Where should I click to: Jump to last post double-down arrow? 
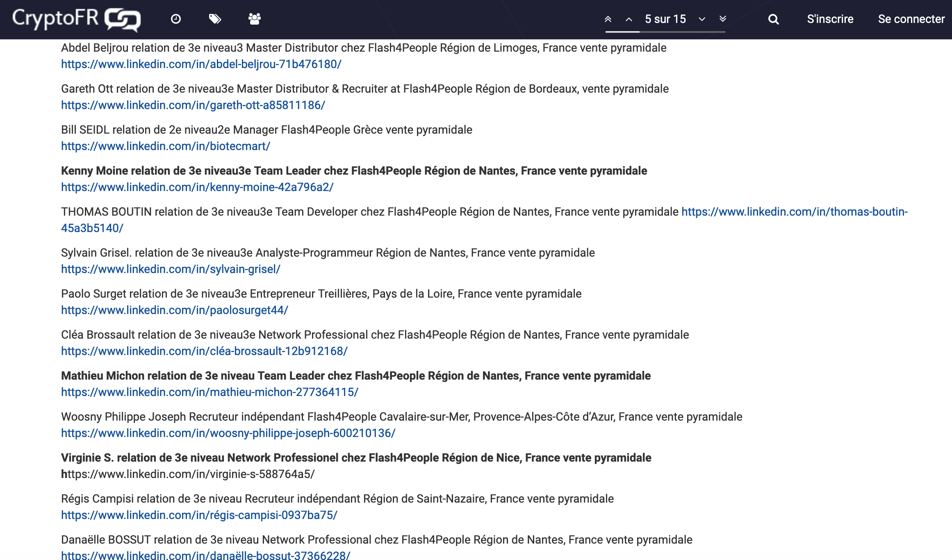(x=723, y=19)
